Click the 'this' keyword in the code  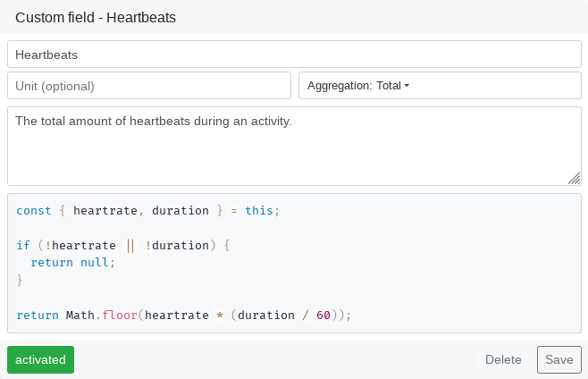259,211
